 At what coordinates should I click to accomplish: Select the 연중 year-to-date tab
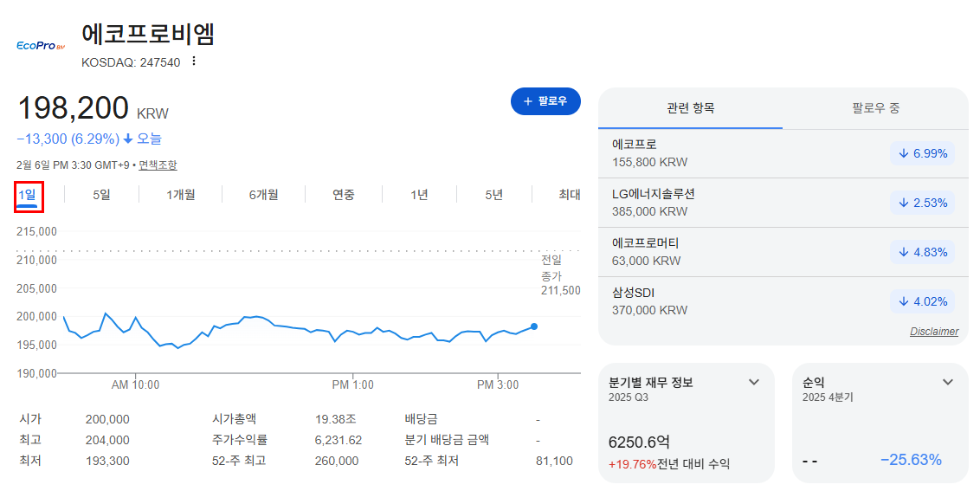(x=344, y=195)
